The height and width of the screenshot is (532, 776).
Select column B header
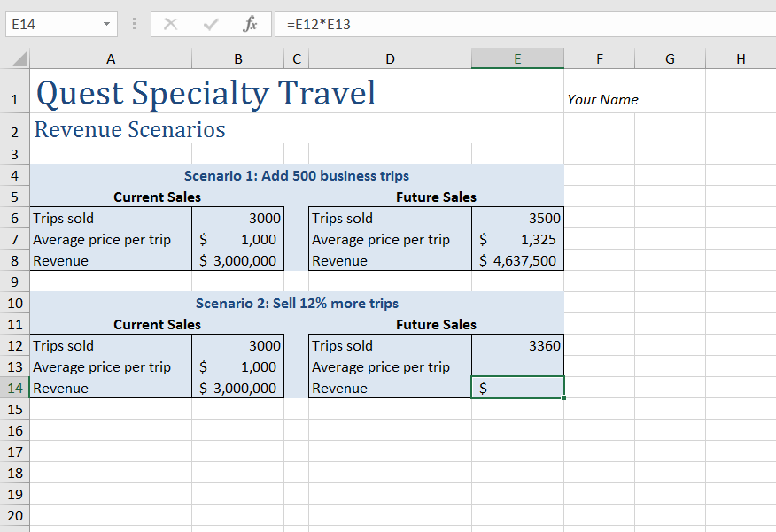[238, 58]
